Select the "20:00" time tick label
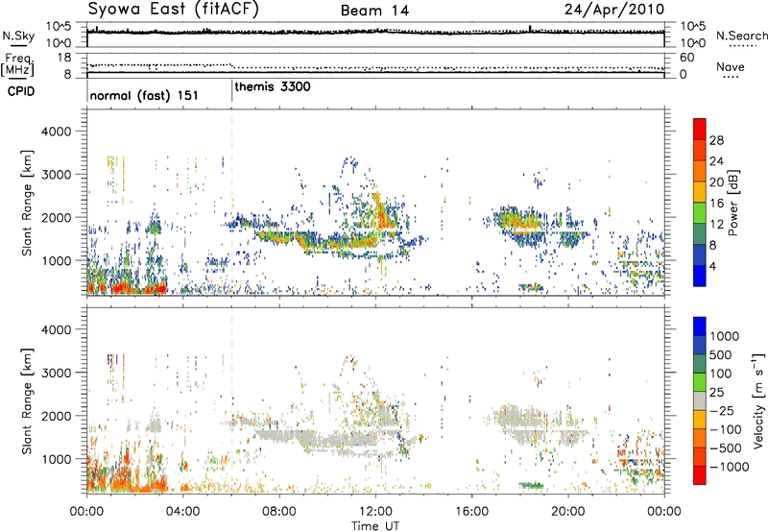The width and height of the screenshot is (768, 532). pyautogui.click(x=567, y=512)
